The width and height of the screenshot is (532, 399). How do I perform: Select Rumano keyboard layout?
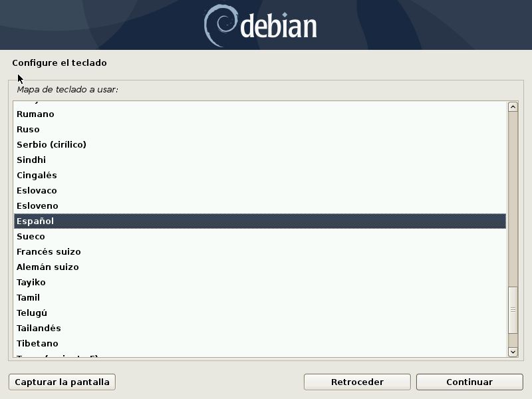[x=36, y=114]
